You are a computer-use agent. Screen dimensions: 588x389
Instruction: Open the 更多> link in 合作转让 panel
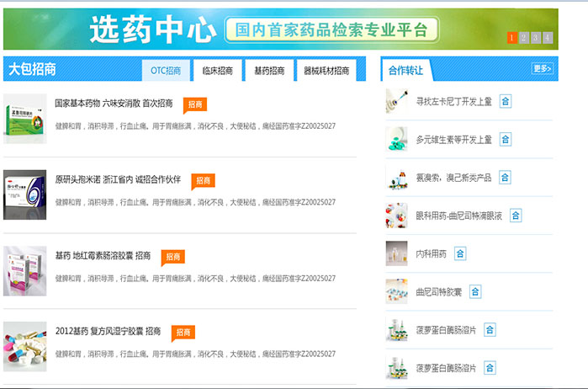(x=542, y=69)
